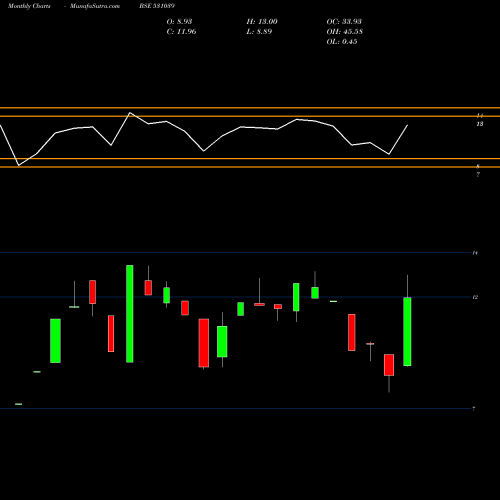Select the low value "L: 8.89"
This screenshot has height=500, width=500.
pyautogui.click(x=259, y=31)
